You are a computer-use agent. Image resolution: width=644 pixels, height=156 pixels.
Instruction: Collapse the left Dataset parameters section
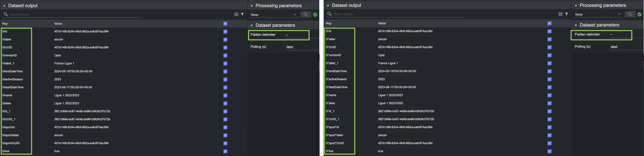pyautogui.click(x=252, y=25)
